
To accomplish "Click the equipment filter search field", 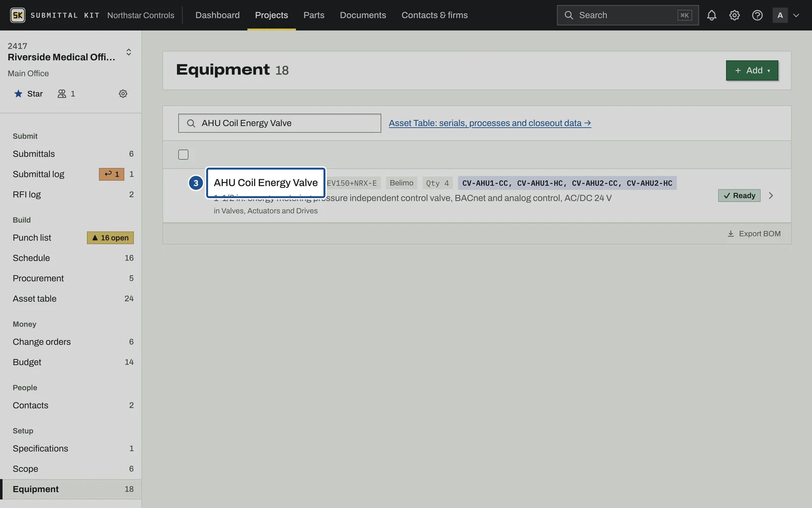I will (280, 123).
